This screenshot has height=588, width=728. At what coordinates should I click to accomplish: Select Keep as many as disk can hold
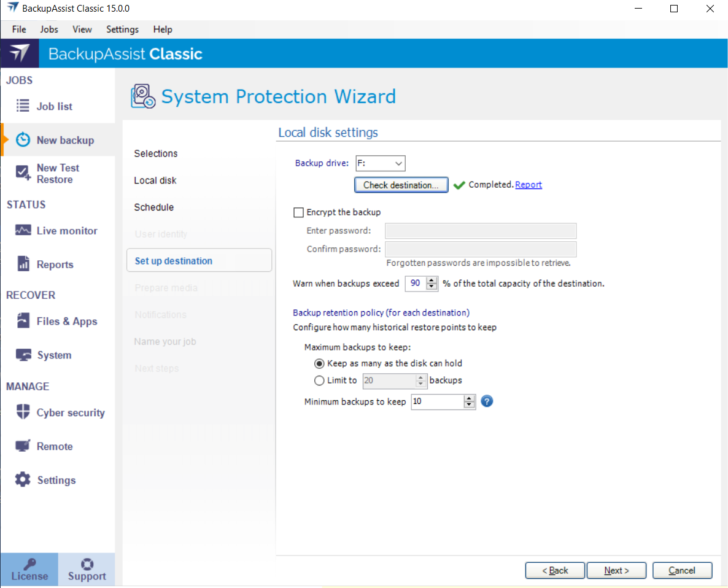(319, 363)
